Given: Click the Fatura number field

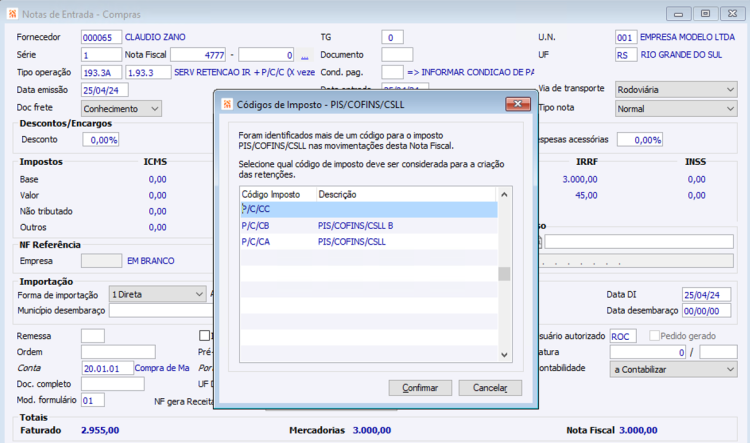Looking at the screenshot, I should pyautogui.click(x=648, y=353).
